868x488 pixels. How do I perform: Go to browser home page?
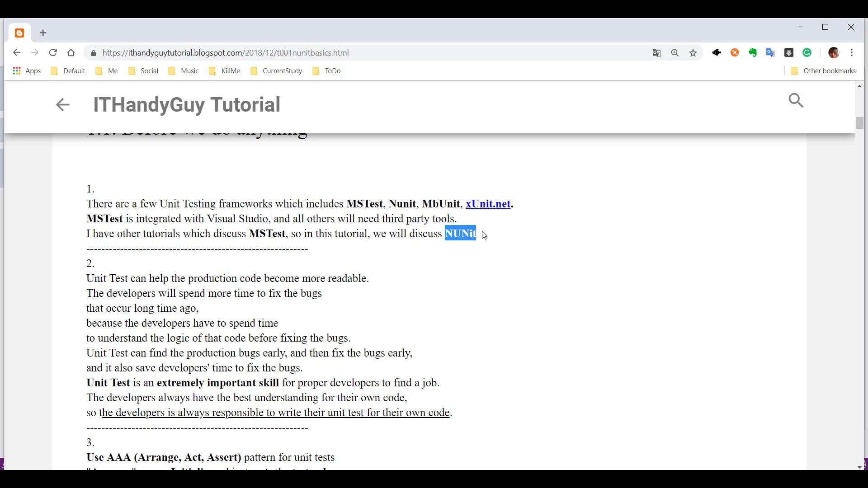tap(71, 53)
